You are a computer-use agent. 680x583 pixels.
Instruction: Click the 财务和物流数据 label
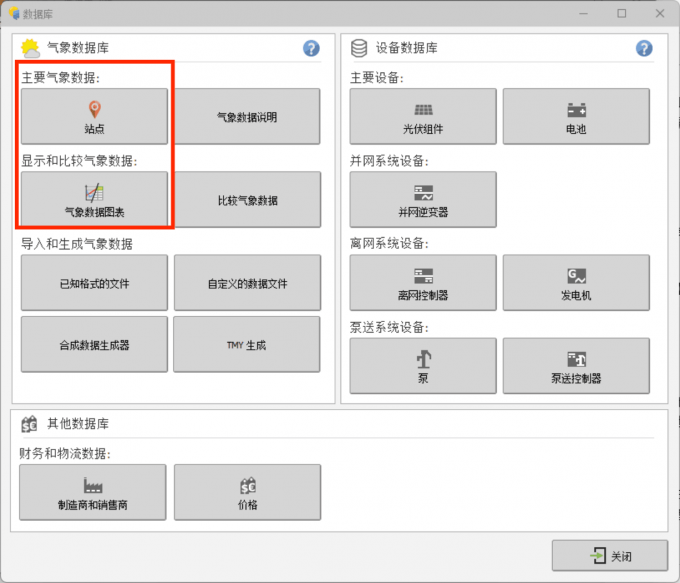click(65, 454)
